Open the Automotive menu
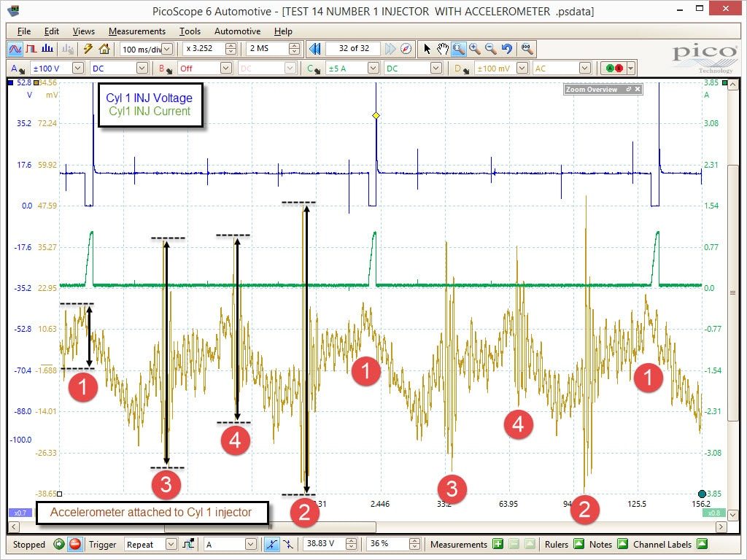 (x=237, y=31)
